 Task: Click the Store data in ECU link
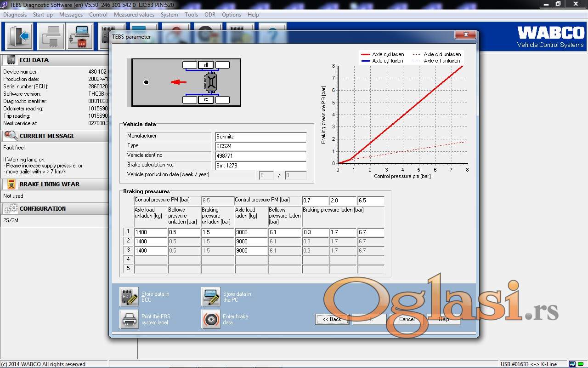(x=155, y=297)
